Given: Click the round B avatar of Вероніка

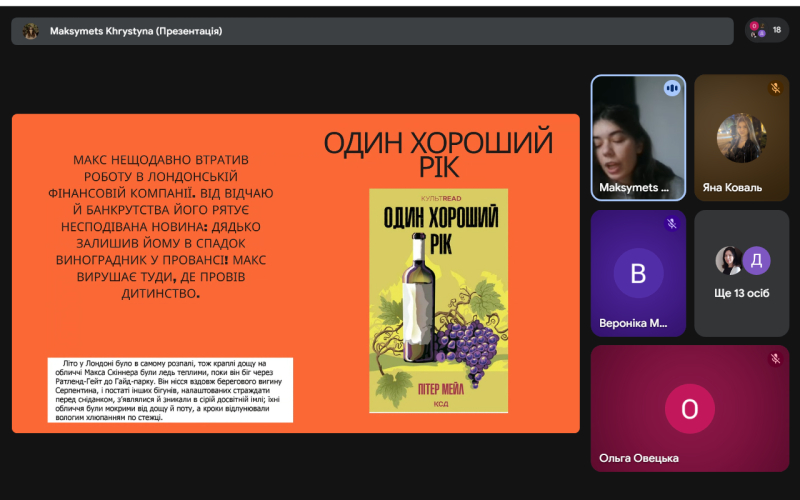Looking at the screenshot, I should pos(638,273).
